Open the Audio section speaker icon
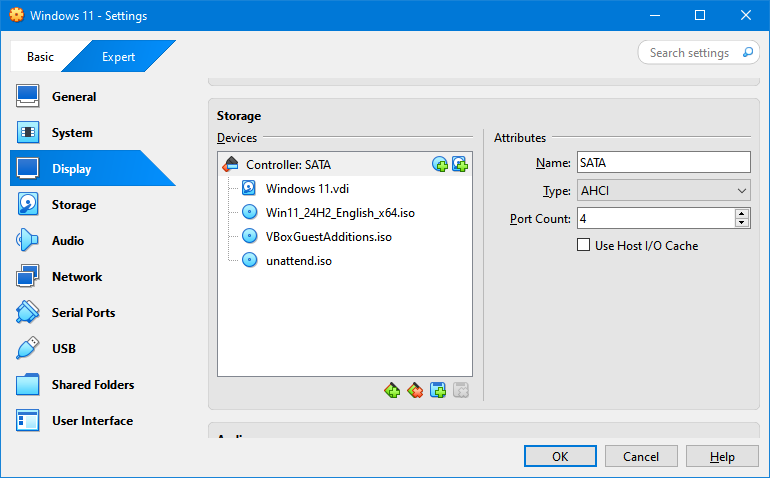The height and width of the screenshot is (478, 770). point(28,240)
